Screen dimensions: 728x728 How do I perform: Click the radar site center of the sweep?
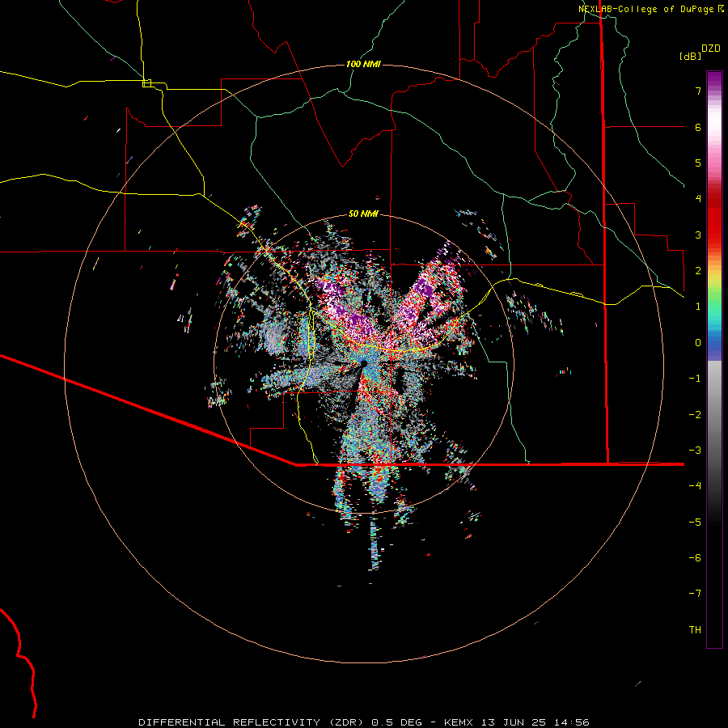point(364,363)
